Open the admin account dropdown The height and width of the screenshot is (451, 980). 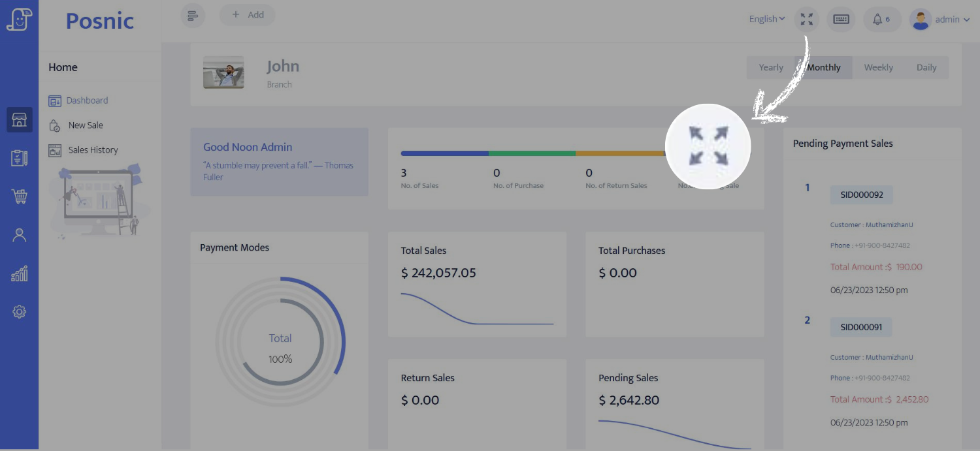pos(939,20)
